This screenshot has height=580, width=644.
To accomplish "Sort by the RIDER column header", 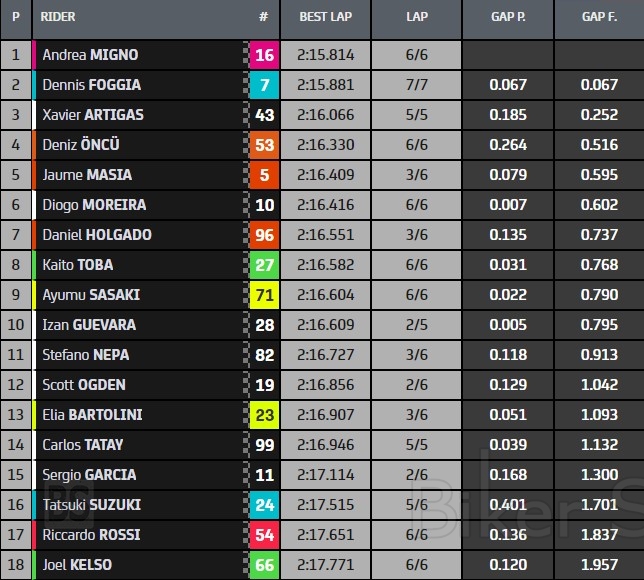I will click(59, 17).
